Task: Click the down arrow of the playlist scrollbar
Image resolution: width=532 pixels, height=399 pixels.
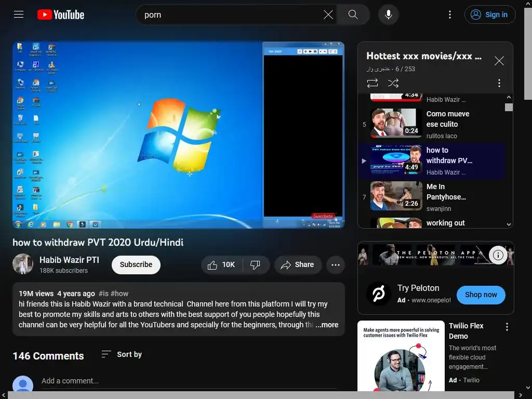Action: tap(509, 224)
